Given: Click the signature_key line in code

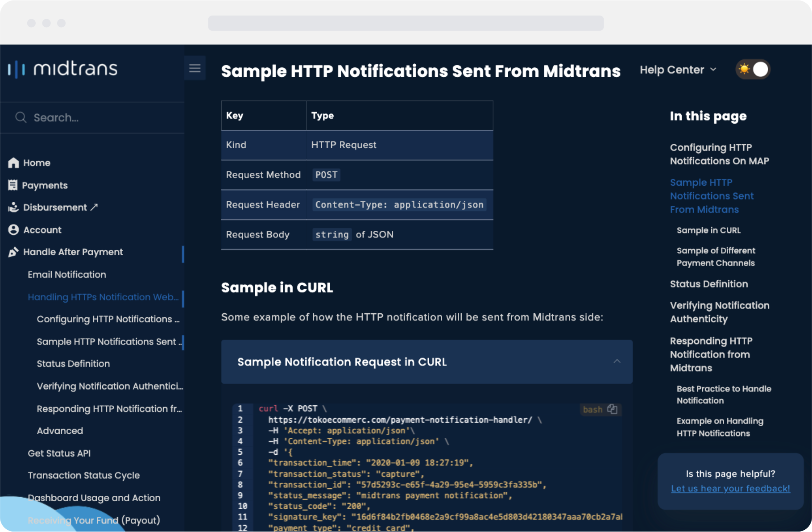Looking at the screenshot, I should [x=445, y=517].
